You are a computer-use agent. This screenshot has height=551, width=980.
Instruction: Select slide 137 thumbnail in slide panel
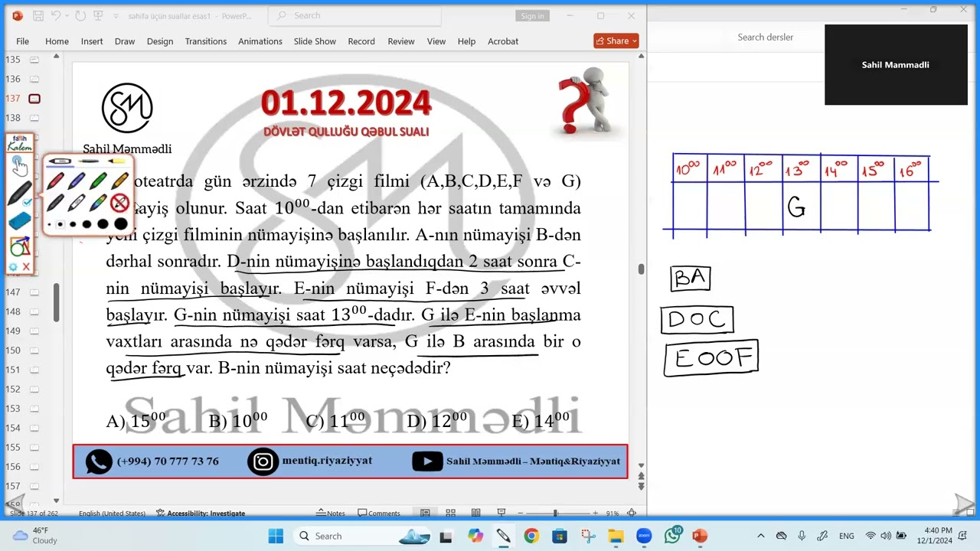pyautogui.click(x=34, y=99)
